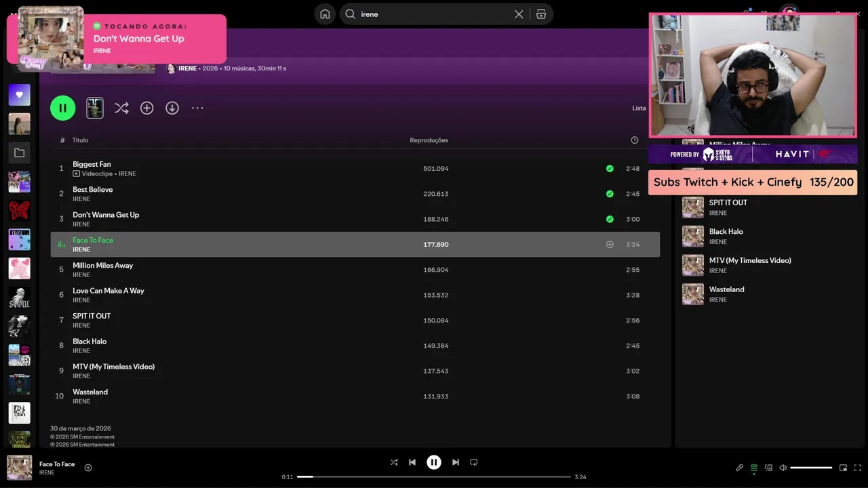Viewport: 868px width, 488px height.
Task: Sort tracks by the Título column header
Action: coord(81,140)
